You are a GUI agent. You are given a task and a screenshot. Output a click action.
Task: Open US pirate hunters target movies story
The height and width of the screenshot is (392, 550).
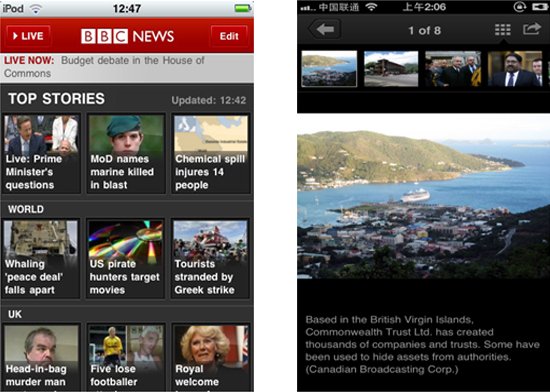click(126, 258)
